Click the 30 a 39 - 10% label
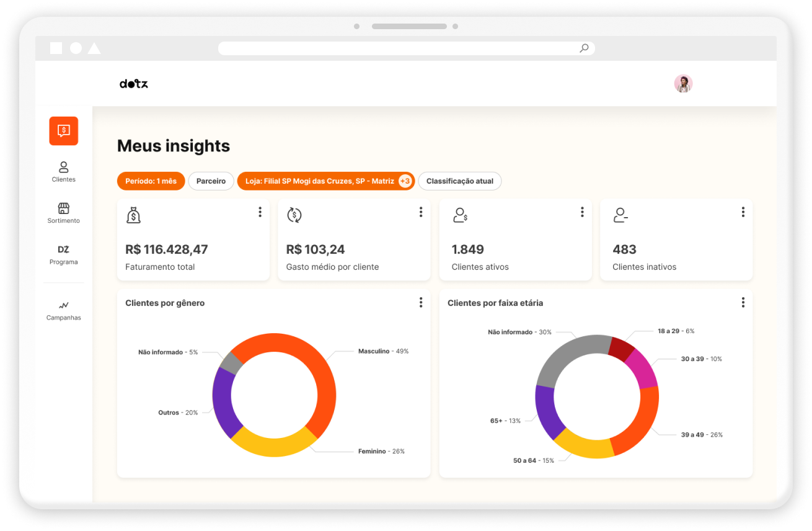812x531 pixels. tap(701, 359)
